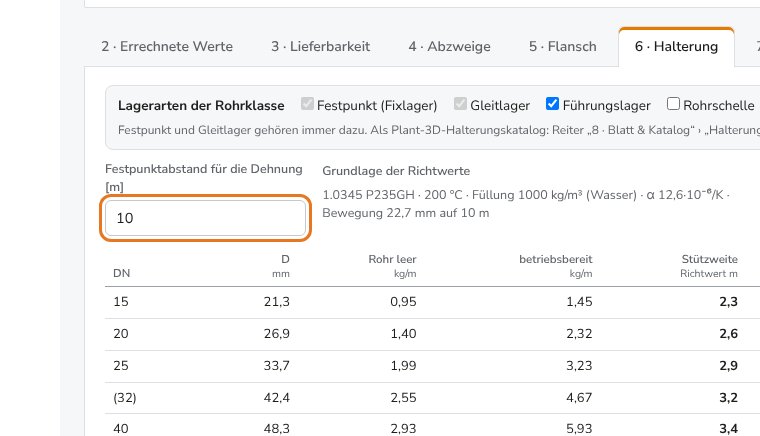Click the Grundlage der Richtwerte heading
The image size is (760, 436).
(x=396, y=171)
